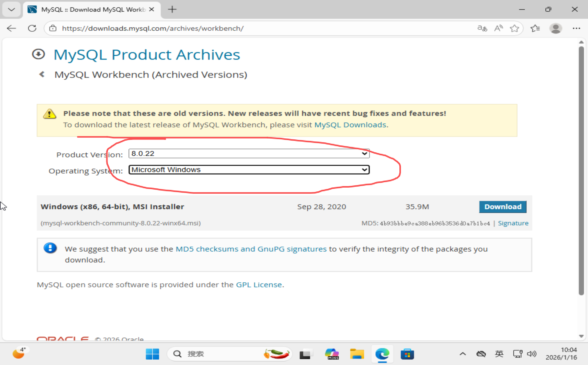The height and width of the screenshot is (365, 588).
Task: Open the Operating System dropdown
Action: 249,170
